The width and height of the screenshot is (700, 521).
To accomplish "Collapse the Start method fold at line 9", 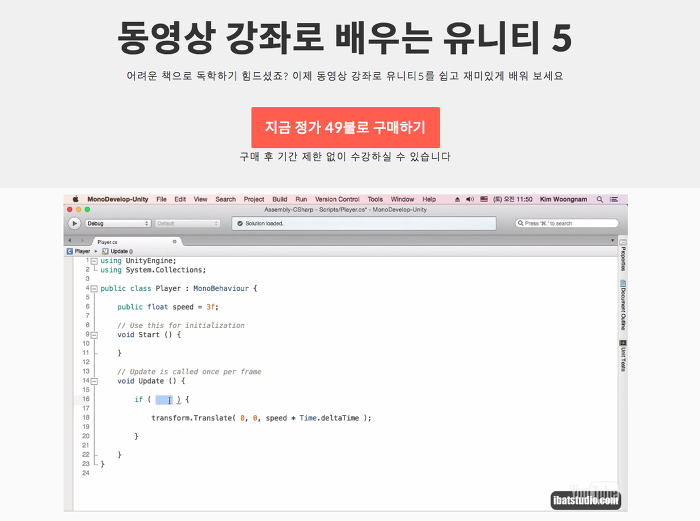I will click(x=94, y=335).
